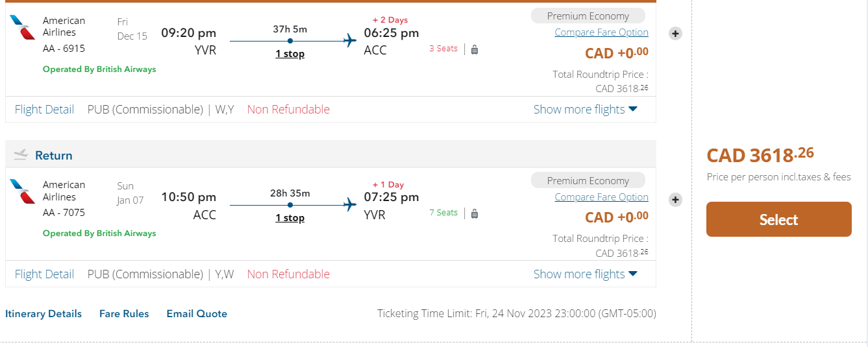This screenshot has width=868, height=347.
Task: View the Fare Rules
Action: tap(124, 314)
